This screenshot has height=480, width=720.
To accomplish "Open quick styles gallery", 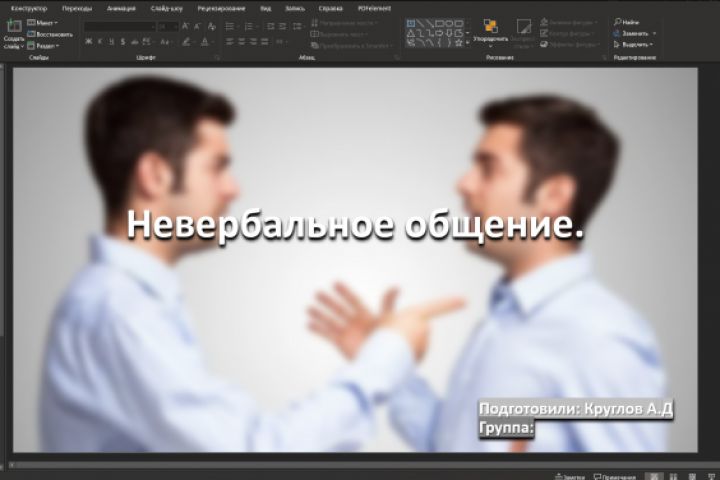I will tap(523, 33).
